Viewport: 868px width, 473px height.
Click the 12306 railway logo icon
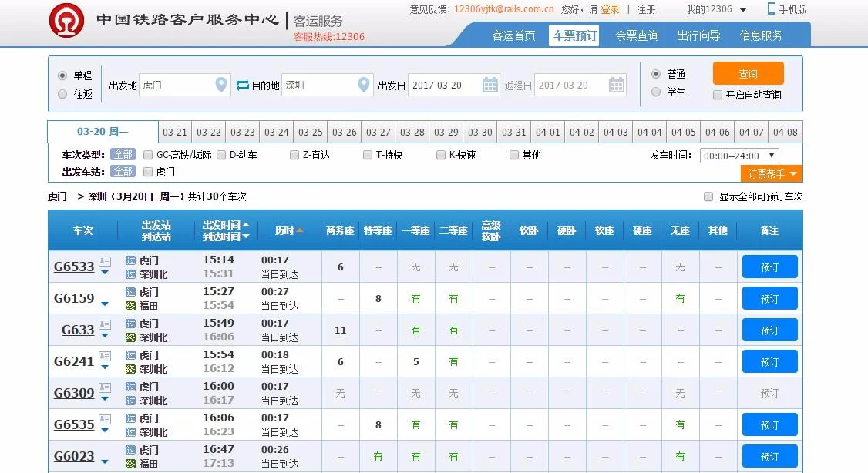[66, 19]
